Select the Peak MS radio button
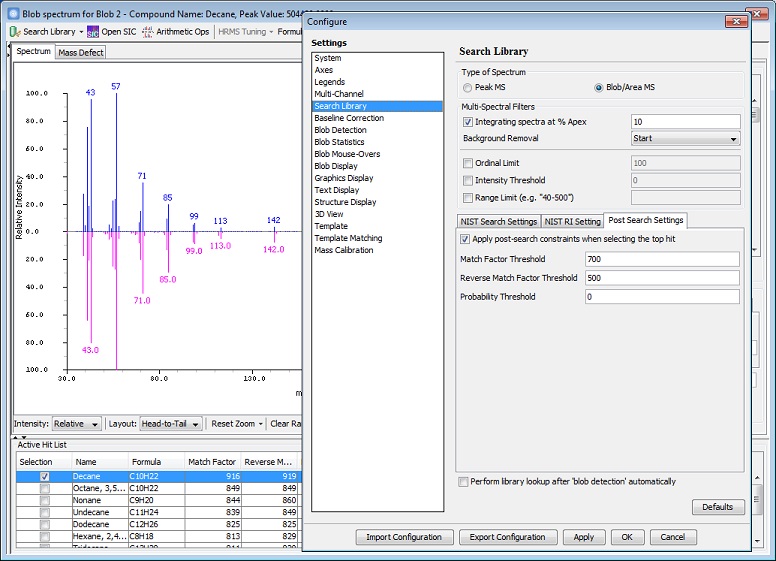Screen dimensions: 776x561 (468, 88)
